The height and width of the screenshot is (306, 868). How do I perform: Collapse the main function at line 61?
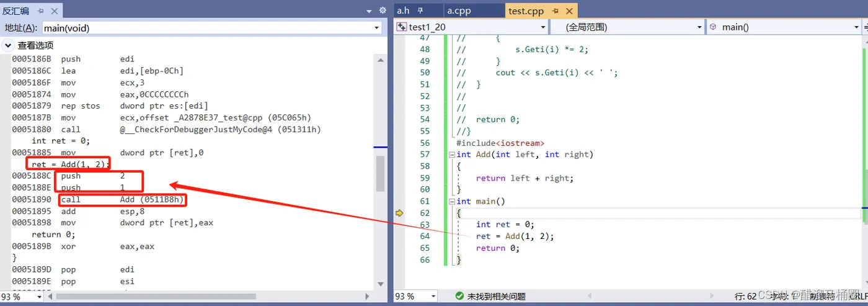point(452,202)
